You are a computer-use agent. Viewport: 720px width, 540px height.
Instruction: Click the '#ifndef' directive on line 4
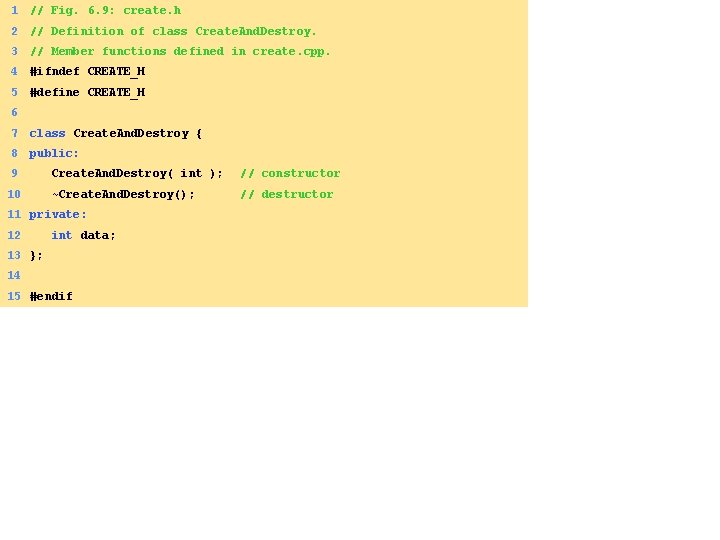click(x=55, y=72)
